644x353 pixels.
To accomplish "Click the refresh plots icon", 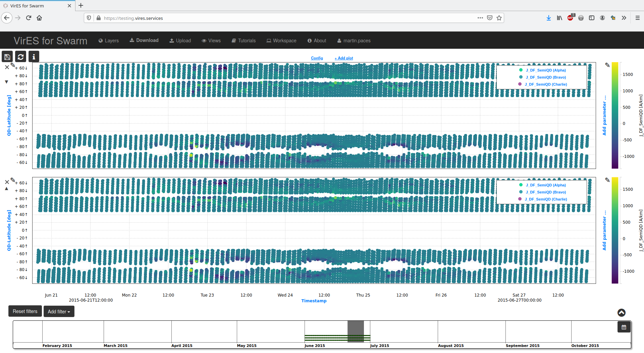I will (20, 56).
